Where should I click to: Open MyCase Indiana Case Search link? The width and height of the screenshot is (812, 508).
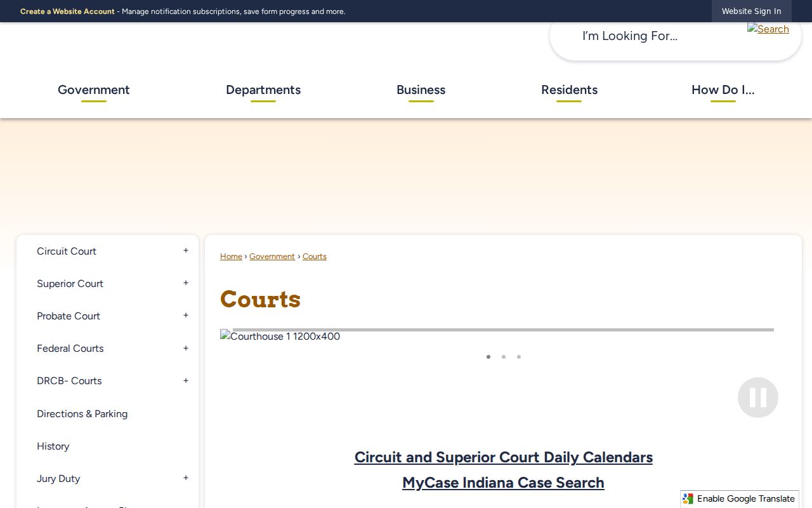tap(503, 483)
